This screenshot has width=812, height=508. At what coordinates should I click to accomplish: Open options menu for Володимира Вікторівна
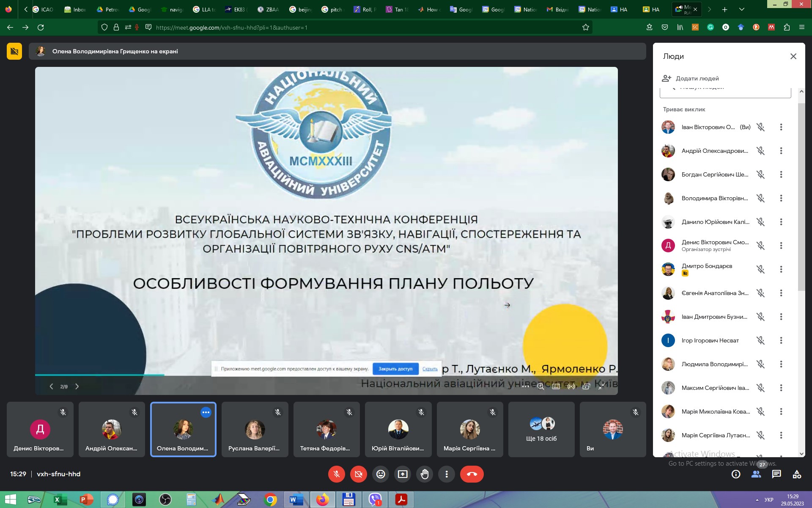(781, 198)
